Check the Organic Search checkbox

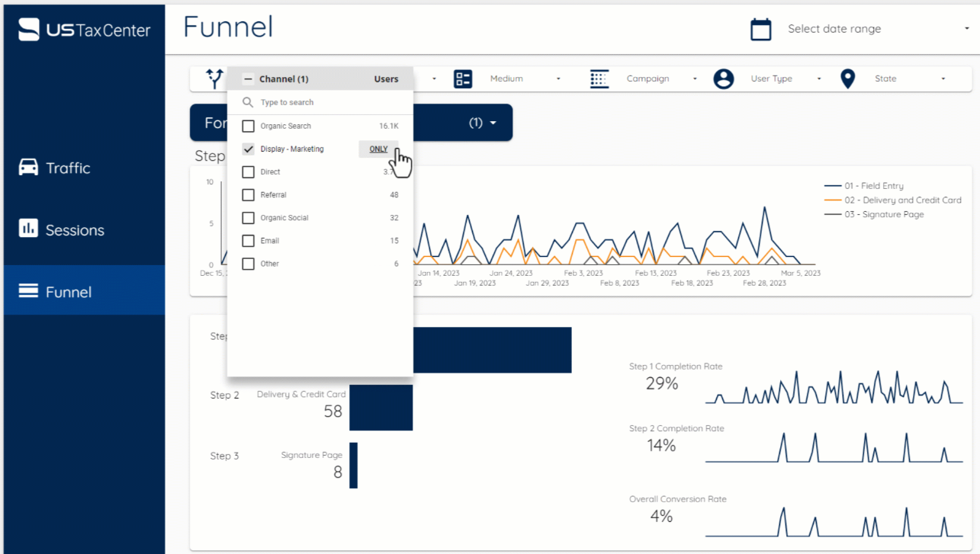point(248,126)
